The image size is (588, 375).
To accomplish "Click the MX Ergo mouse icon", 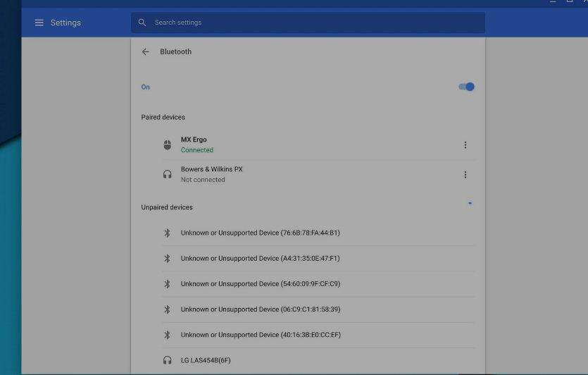I will coord(168,145).
